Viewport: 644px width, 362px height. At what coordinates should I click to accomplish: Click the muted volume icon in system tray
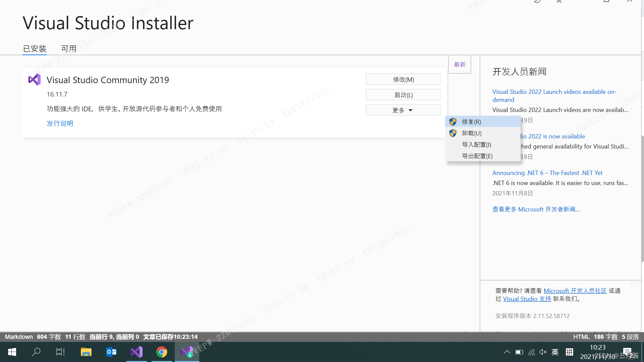tap(543, 352)
